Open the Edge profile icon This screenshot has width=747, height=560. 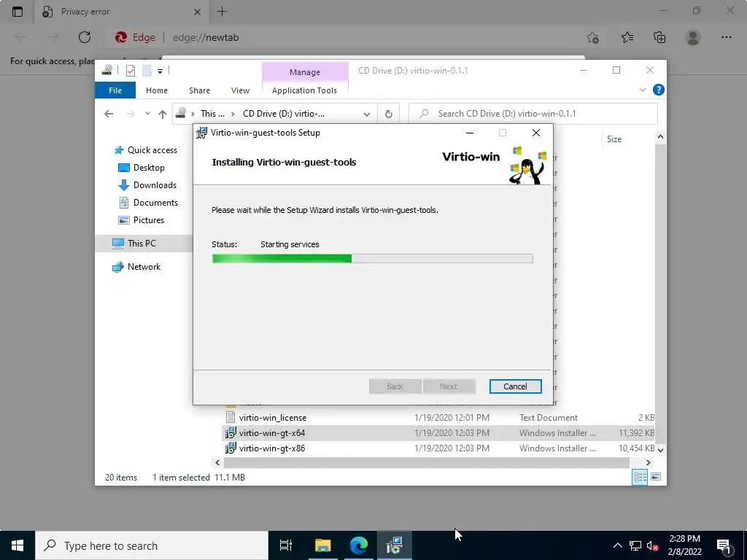[693, 37]
